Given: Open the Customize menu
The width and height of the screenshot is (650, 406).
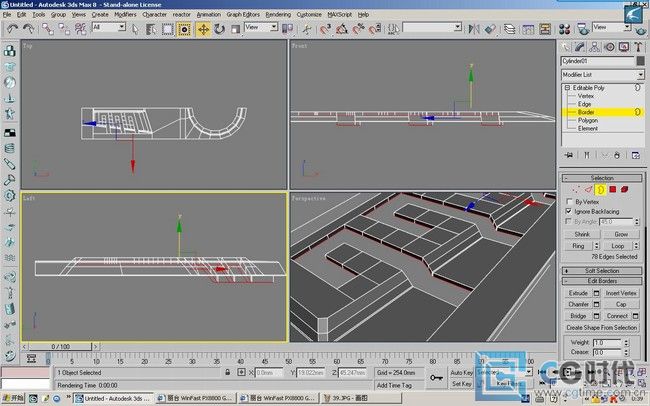Looking at the screenshot, I should 309,15.
